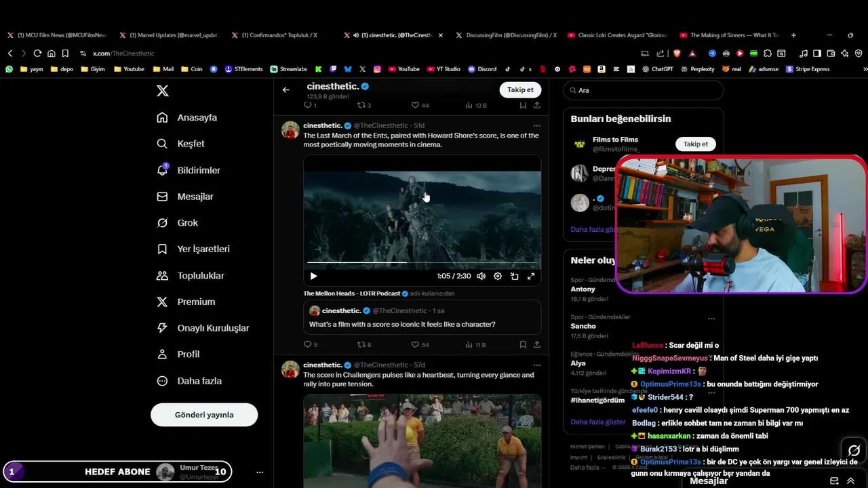Switch to Classic Loki Creates Asgard tab
The image size is (868, 488).
point(618,35)
